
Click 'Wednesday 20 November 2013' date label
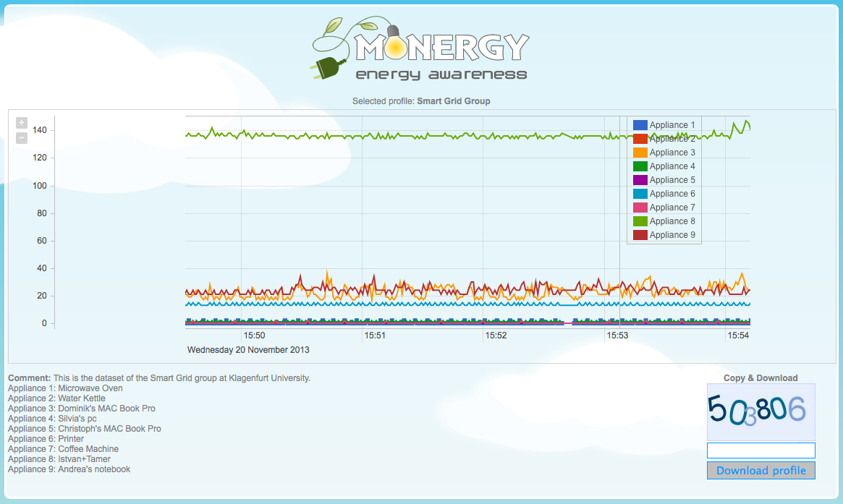pyautogui.click(x=248, y=350)
